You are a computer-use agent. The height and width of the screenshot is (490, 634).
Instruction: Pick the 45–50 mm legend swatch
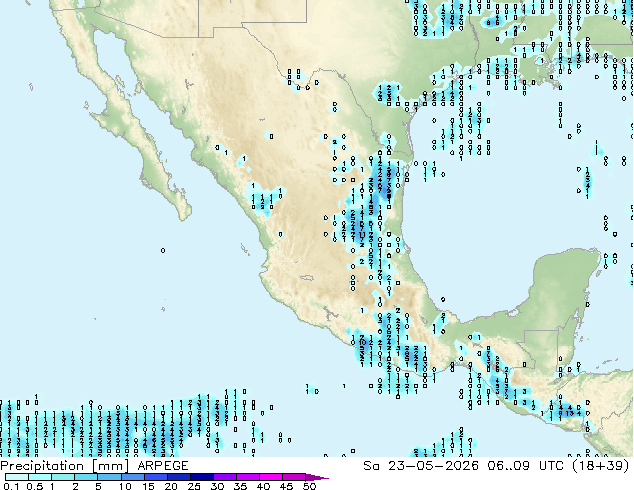(294, 477)
